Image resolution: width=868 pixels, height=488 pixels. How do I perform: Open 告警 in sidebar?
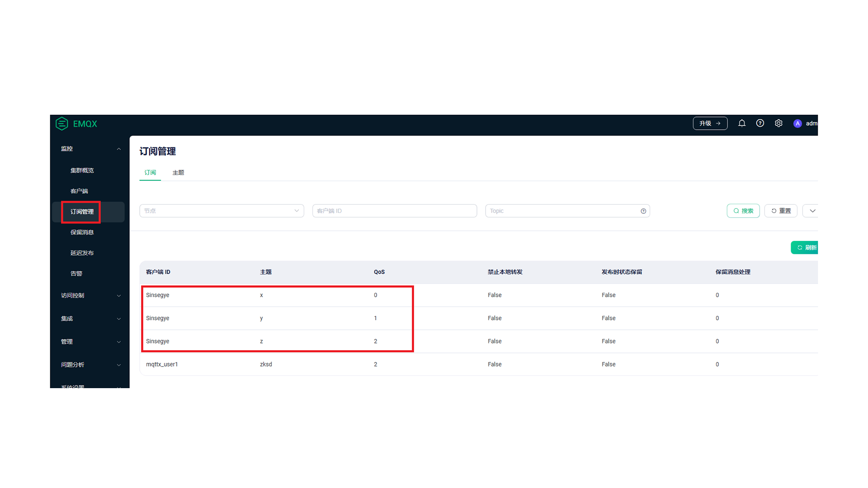coord(76,274)
